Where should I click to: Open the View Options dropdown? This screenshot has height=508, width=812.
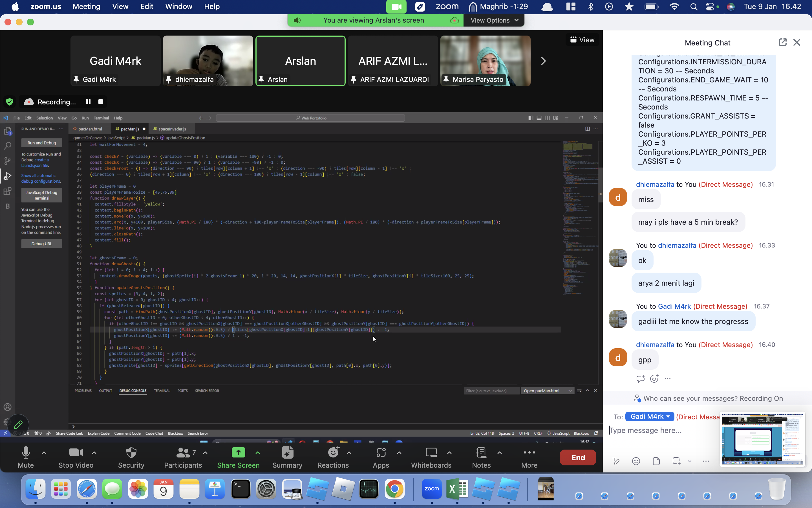[494, 20]
